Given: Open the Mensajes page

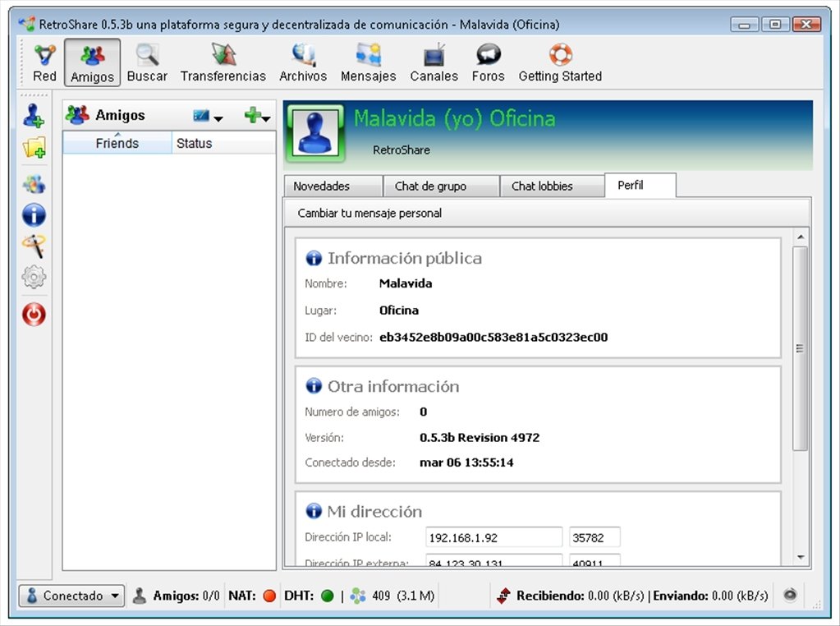Looking at the screenshot, I should click(x=369, y=63).
